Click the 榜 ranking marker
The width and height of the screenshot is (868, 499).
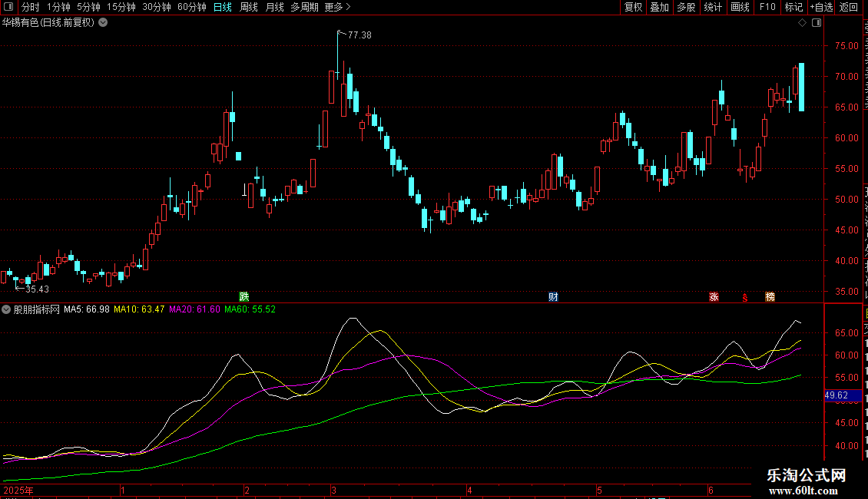770,297
